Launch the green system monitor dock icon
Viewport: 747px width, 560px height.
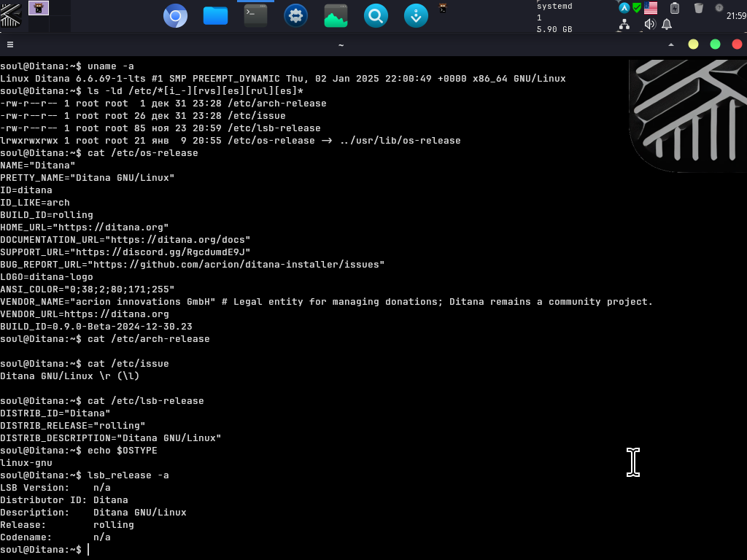pos(336,16)
